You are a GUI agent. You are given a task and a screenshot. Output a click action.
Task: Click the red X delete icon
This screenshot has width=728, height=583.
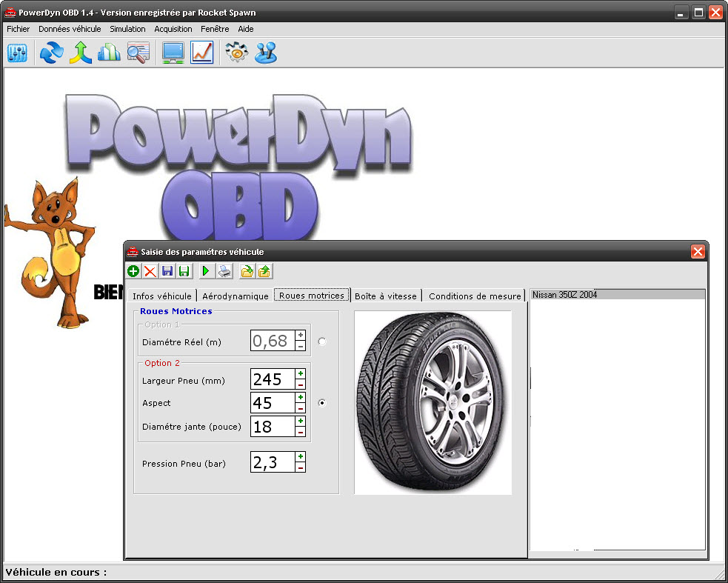pos(150,272)
